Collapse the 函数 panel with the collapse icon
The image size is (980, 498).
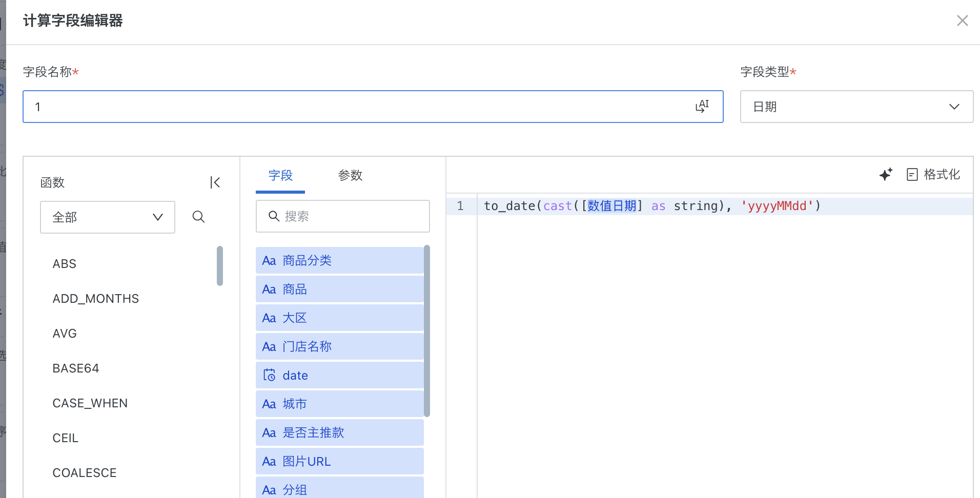(x=215, y=182)
